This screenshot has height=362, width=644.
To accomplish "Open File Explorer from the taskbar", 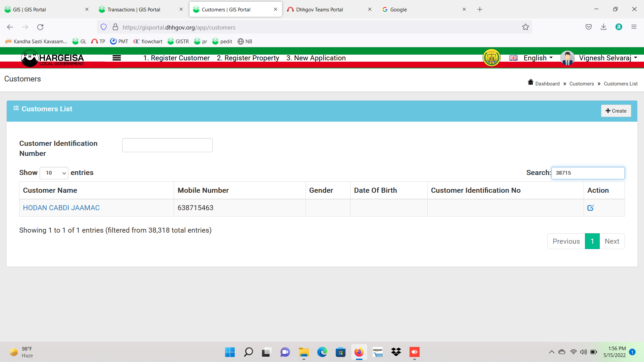I will click(x=304, y=352).
